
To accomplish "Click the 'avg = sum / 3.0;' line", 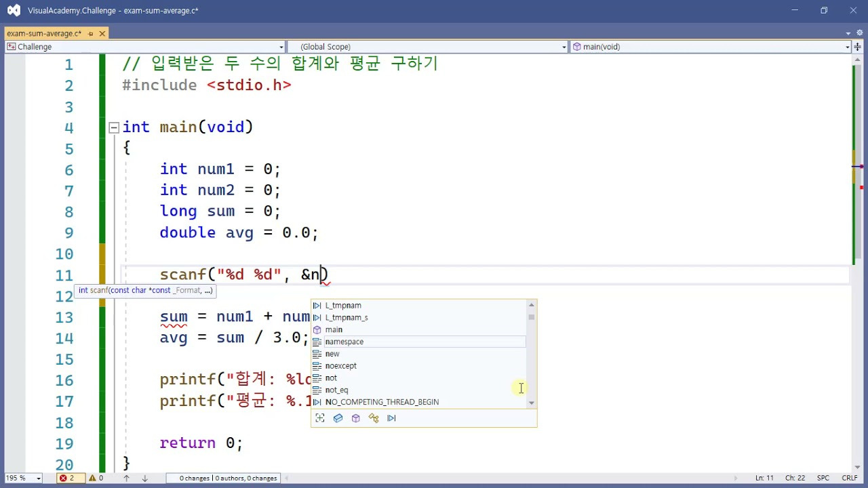I will coord(234,338).
